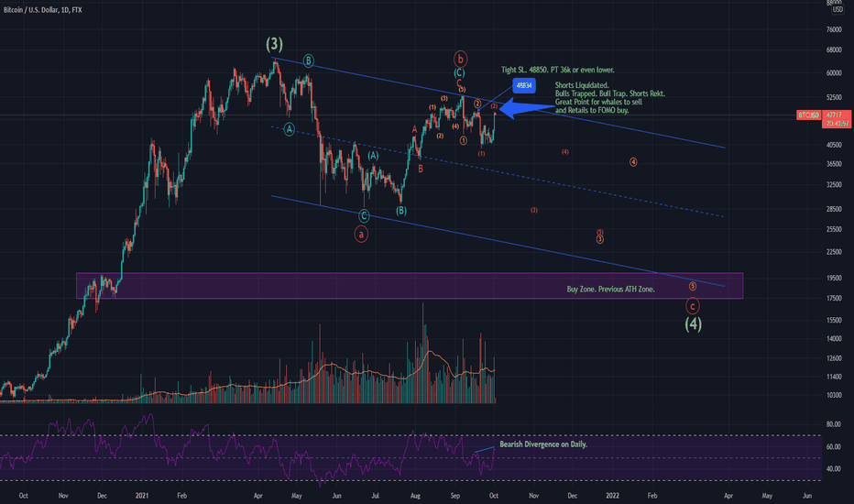Click the 12600 price axis label

tap(834, 358)
